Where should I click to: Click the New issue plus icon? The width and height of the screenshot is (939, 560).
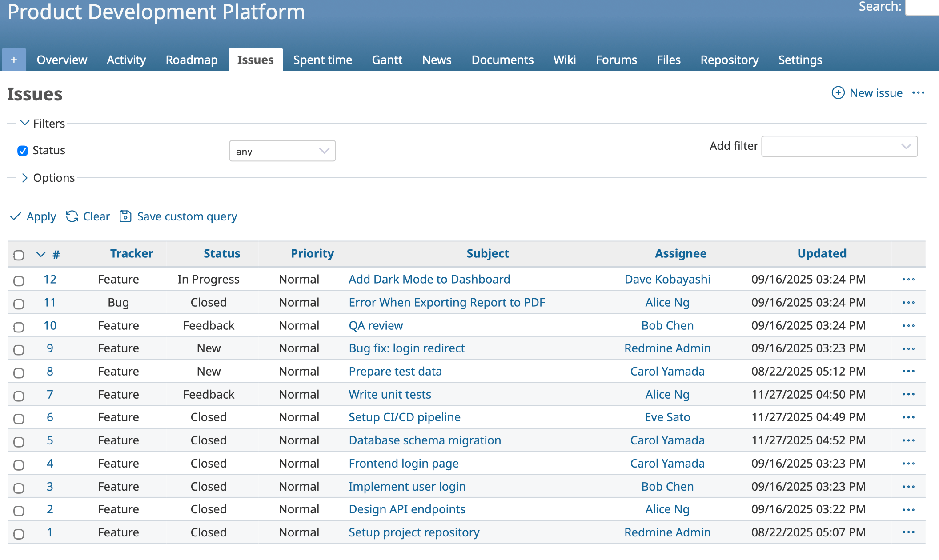click(838, 93)
